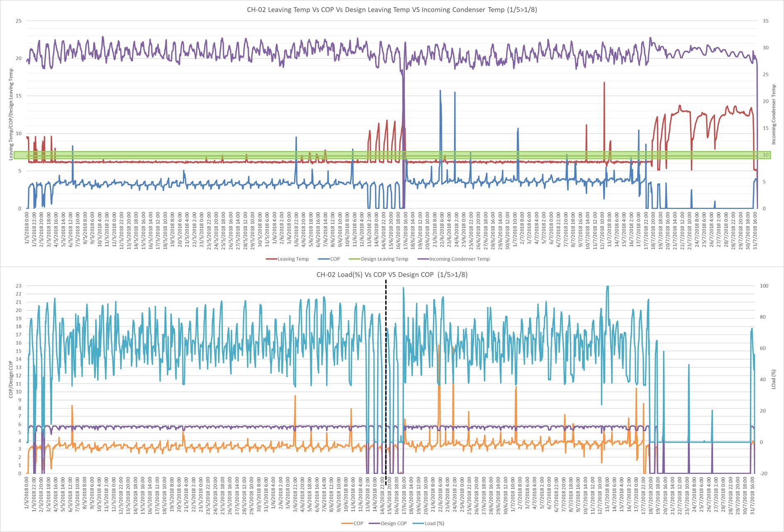Image resolution: width=784 pixels, height=532 pixels.
Task: Select the -20 tick label on bottom right axis
Action: (x=764, y=474)
